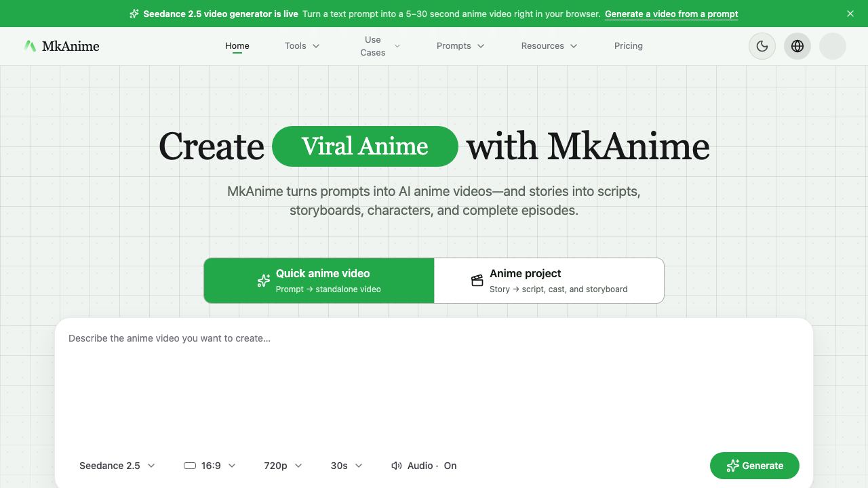Open the 720p resolution dropdown
The height and width of the screenshot is (488, 868).
pyautogui.click(x=283, y=466)
